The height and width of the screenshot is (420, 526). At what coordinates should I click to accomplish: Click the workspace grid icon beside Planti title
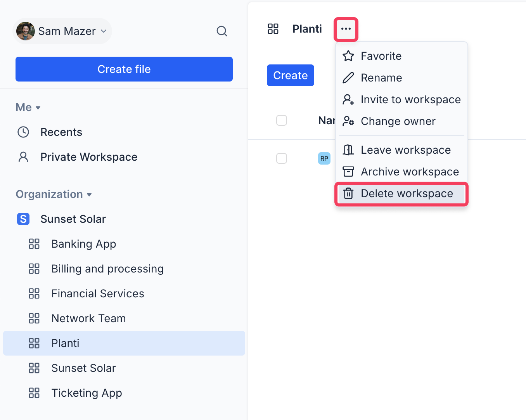[x=273, y=29]
